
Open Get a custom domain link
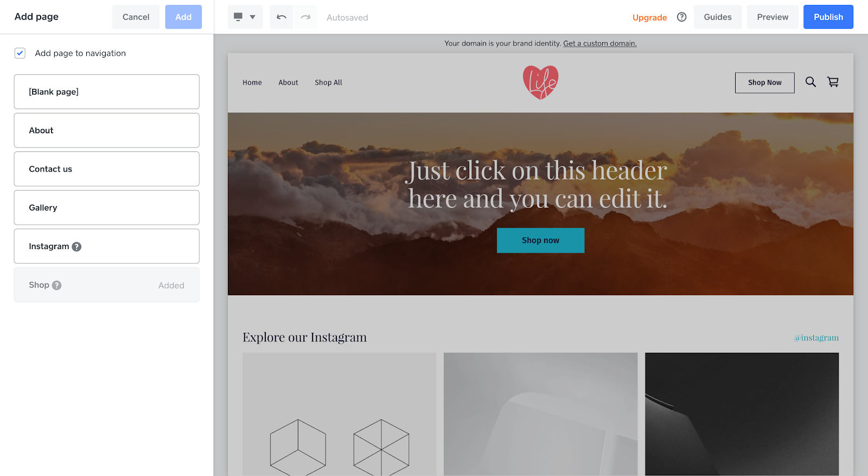click(x=599, y=43)
